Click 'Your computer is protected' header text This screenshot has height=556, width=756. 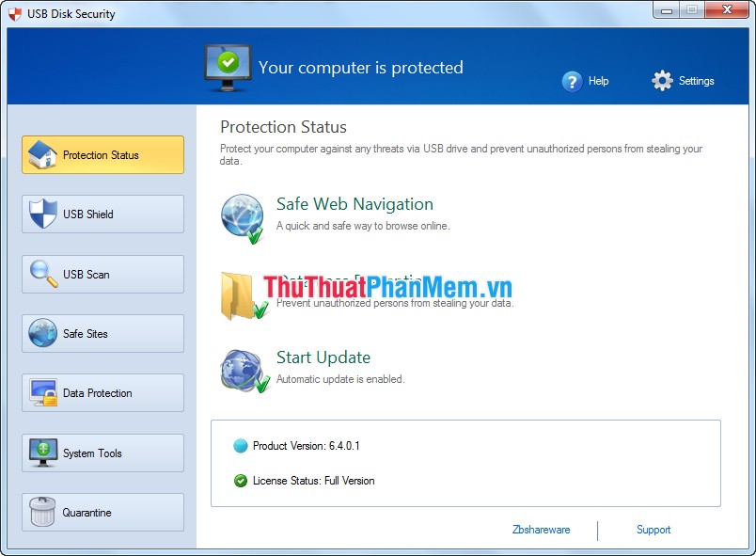click(x=361, y=68)
